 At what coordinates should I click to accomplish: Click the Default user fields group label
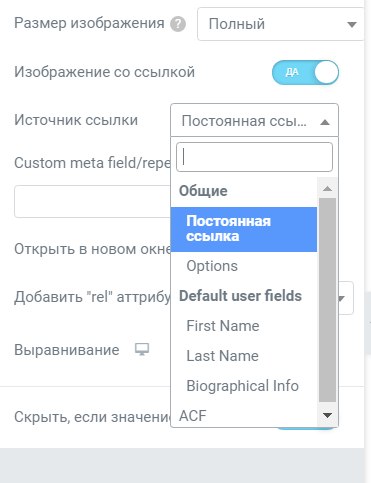(240, 296)
